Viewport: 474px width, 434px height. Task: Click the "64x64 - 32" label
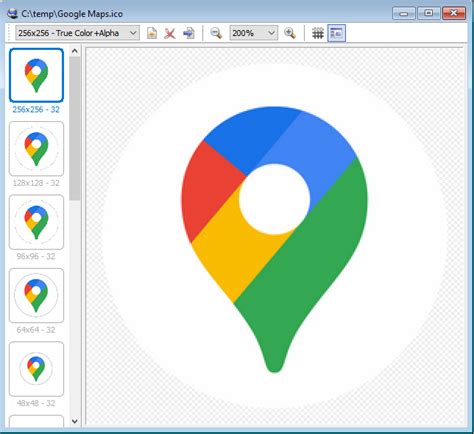36,330
